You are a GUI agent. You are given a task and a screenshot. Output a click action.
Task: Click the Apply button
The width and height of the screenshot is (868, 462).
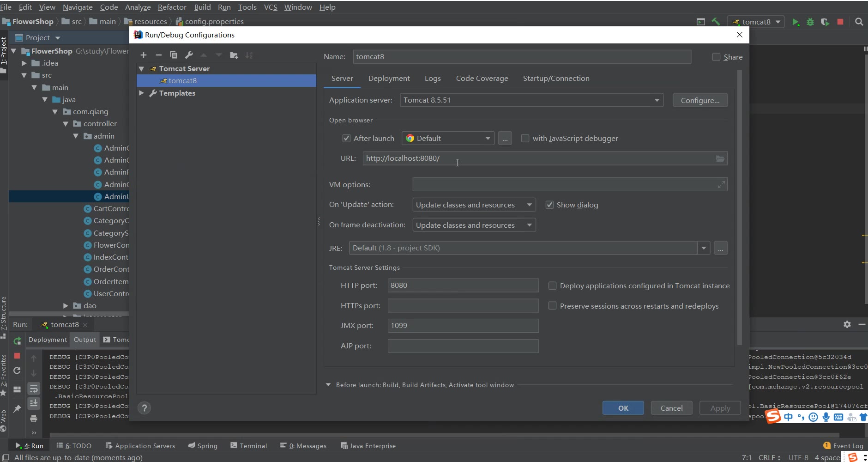point(720,408)
